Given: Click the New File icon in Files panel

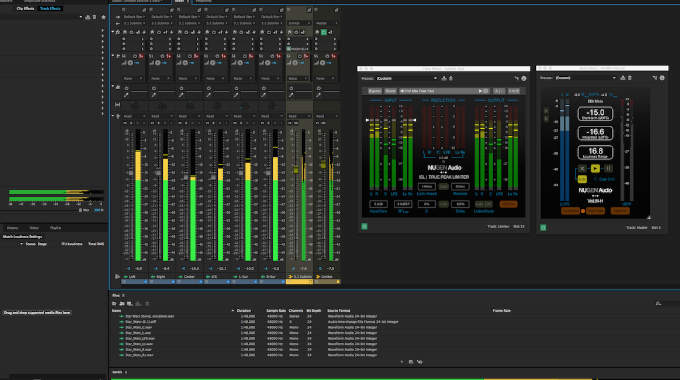Looking at the screenshot, I should tap(130, 304).
